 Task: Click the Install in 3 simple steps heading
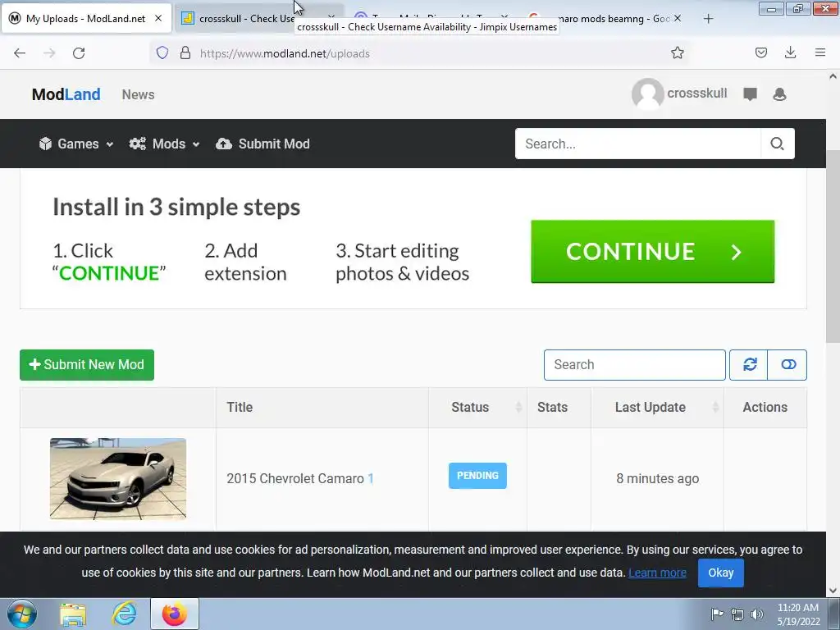click(x=176, y=207)
